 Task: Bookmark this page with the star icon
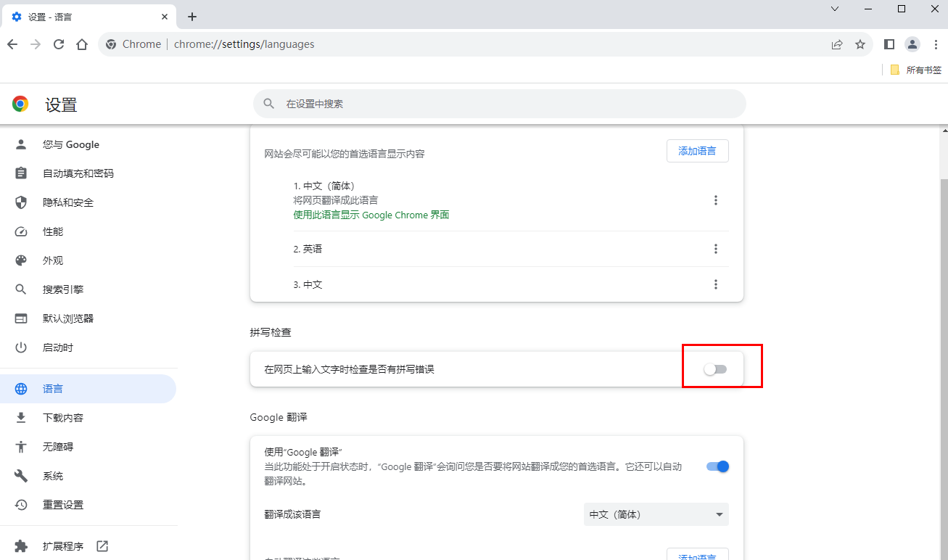coord(860,44)
